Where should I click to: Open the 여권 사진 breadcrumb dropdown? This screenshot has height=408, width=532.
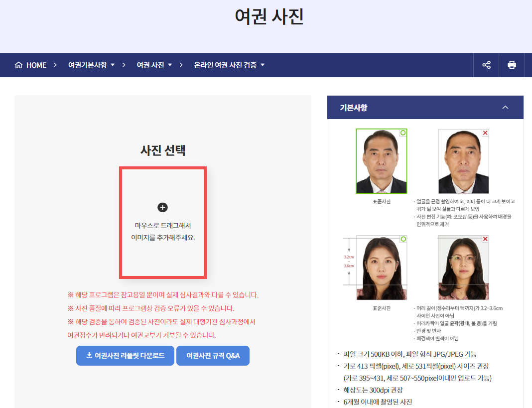point(154,65)
